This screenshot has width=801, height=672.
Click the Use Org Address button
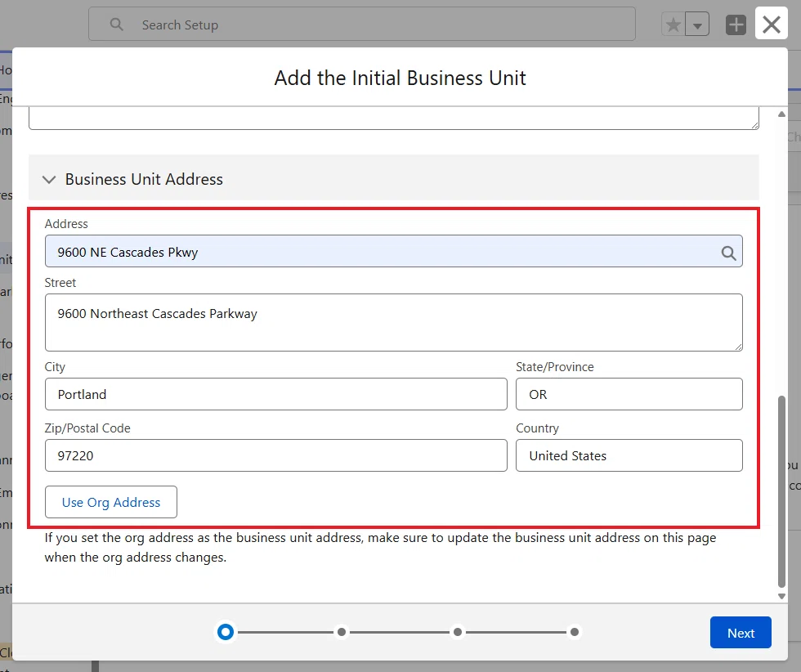(111, 502)
